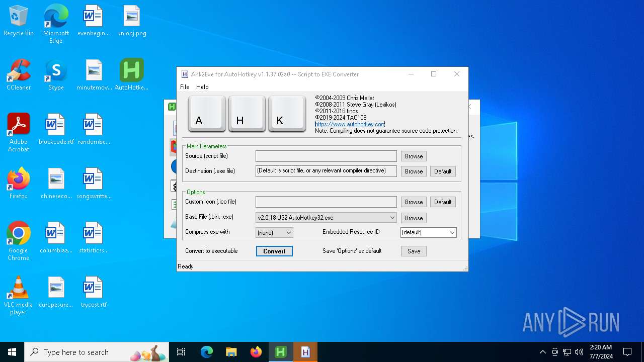Image resolution: width=644 pixels, height=362 pixels.
Task: Open VLC media player shortcut
Action: tap(18, 296)
